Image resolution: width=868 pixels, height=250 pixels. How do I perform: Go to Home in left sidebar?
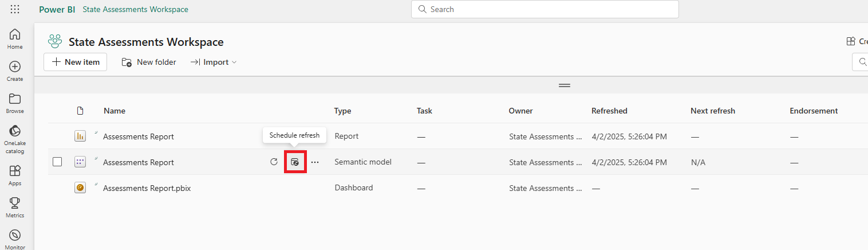(x=15, y=38)
